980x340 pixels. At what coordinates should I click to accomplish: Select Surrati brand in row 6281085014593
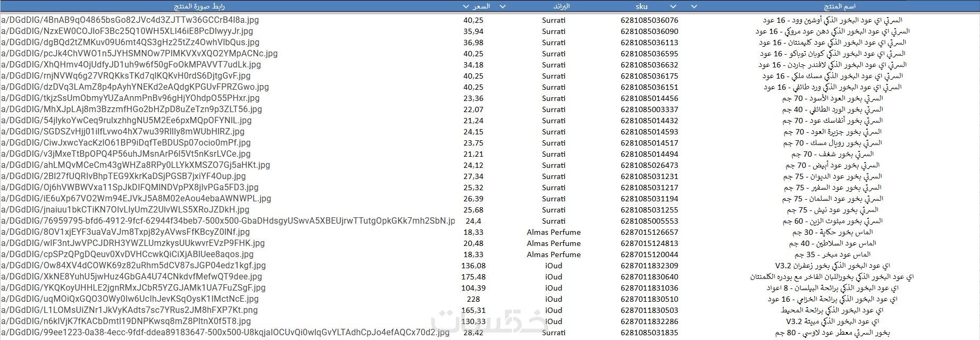coord(554,132)
